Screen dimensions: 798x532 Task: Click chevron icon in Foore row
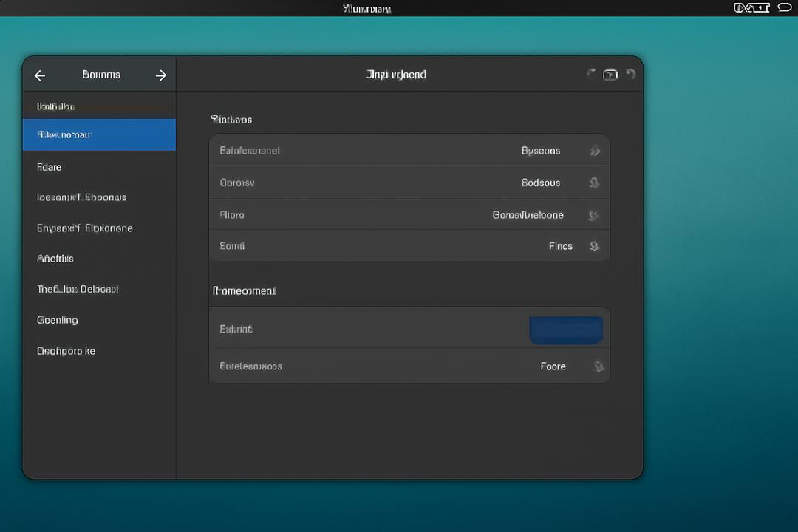(x=598, y=366)
